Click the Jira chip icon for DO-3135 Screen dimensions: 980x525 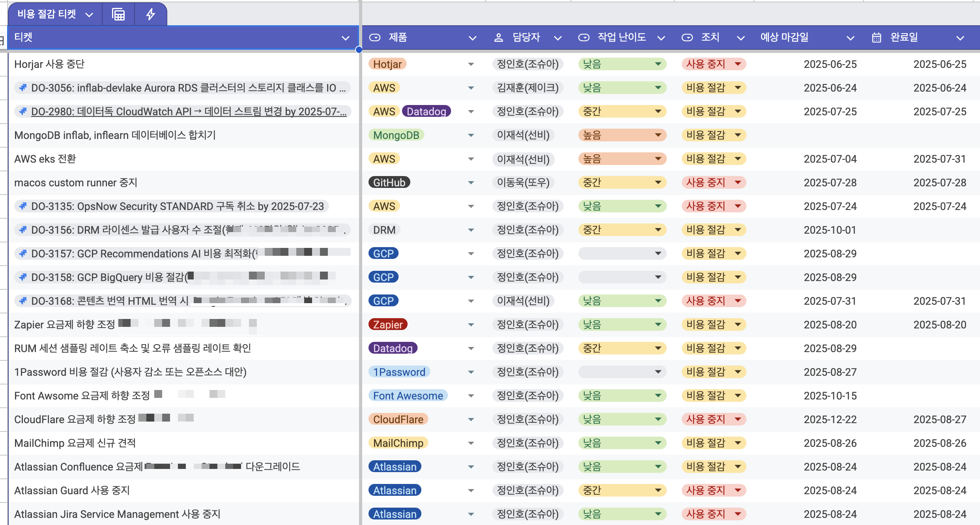click(x=23, y=206)
